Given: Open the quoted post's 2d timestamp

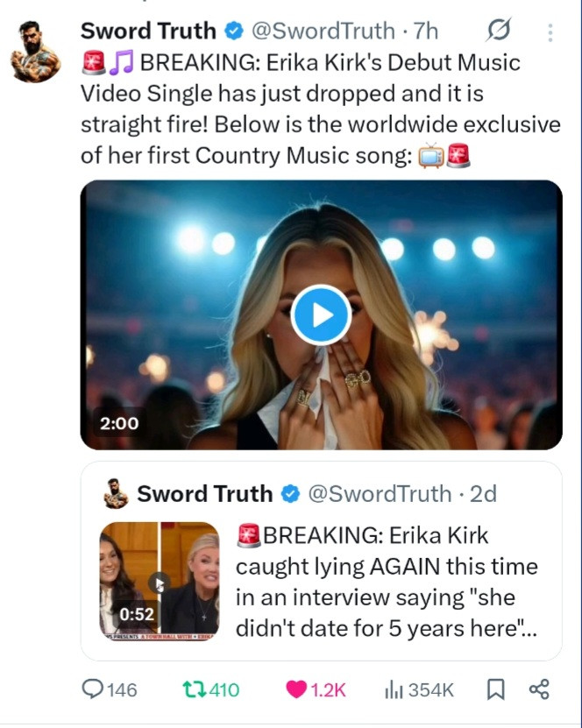Looking at the screenshot, I should (483, 494).
